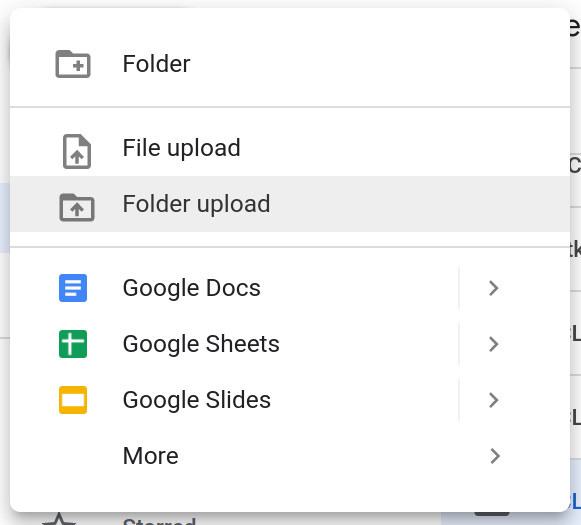The width and height of the screenshot is (581, 525).
Task: Click the Google Docs icon
Action: [73, 288]
